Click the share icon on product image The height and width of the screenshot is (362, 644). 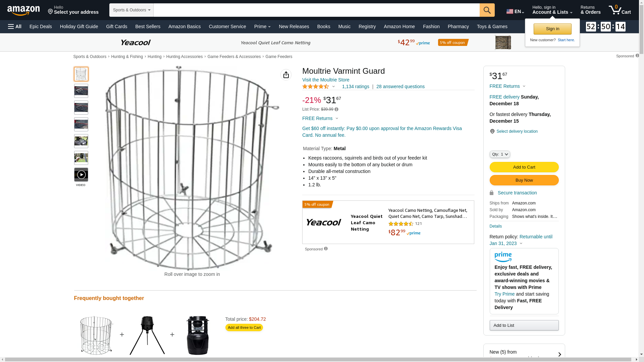(x=286, y=75)
